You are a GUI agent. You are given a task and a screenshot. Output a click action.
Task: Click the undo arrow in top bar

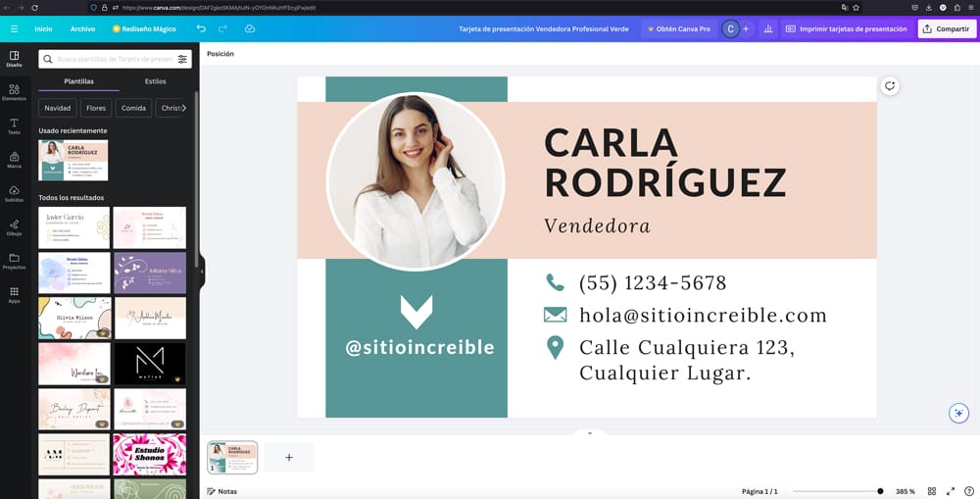tap(201, 29)
